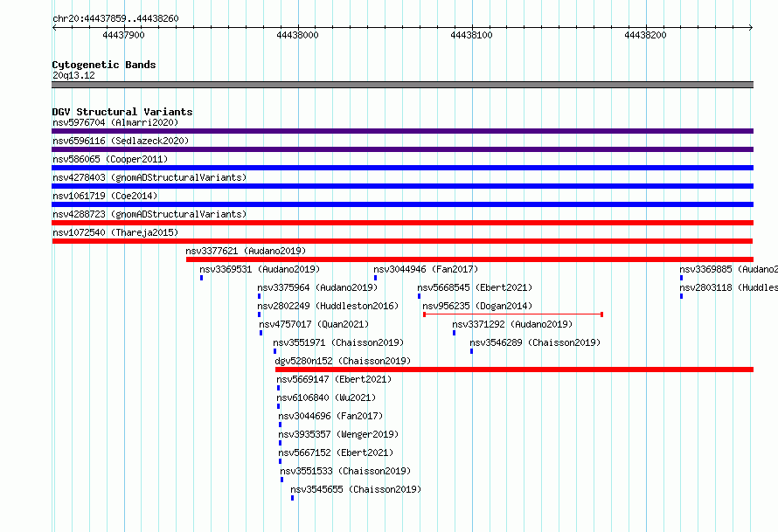778x532 pixels.
Task: Select nsv1072540 (Thareja2015) label
Action: click(x=115, y=232)
